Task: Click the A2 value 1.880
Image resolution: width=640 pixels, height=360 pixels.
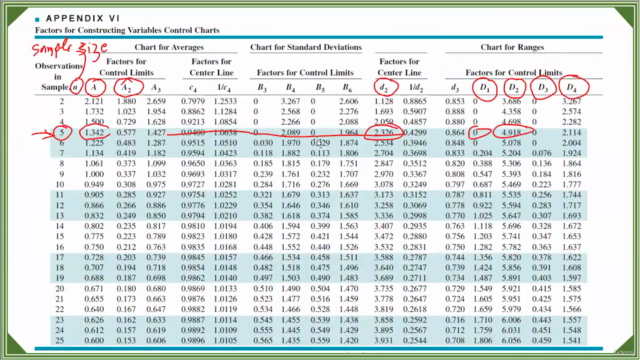Action: point(126,101)
